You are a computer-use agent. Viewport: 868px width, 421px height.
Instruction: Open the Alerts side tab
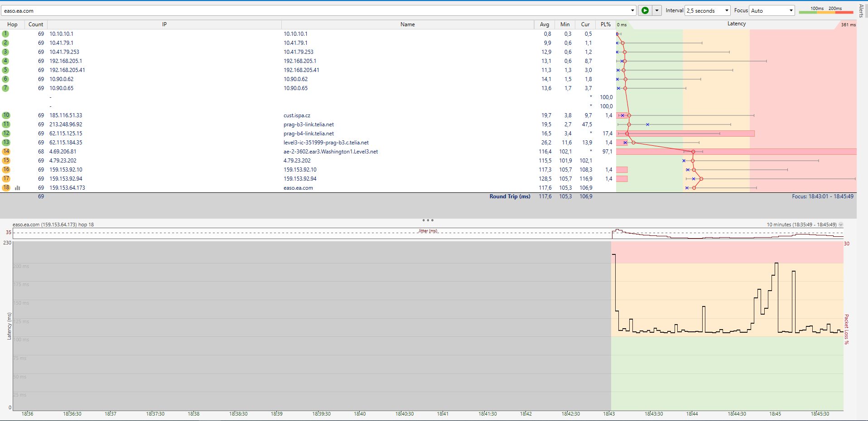point(861,10)
